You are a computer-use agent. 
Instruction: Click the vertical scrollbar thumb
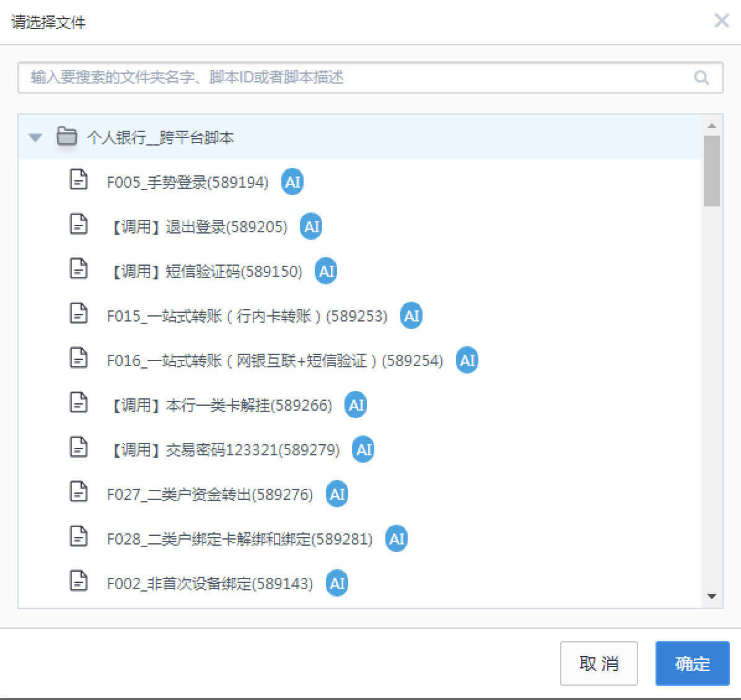(x=712, y=170)
